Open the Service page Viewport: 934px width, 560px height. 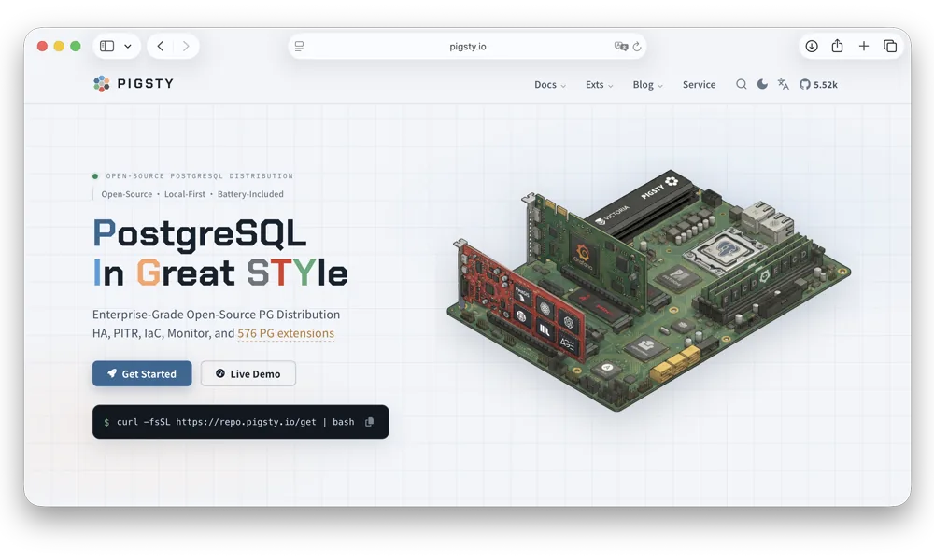(699, 85)
